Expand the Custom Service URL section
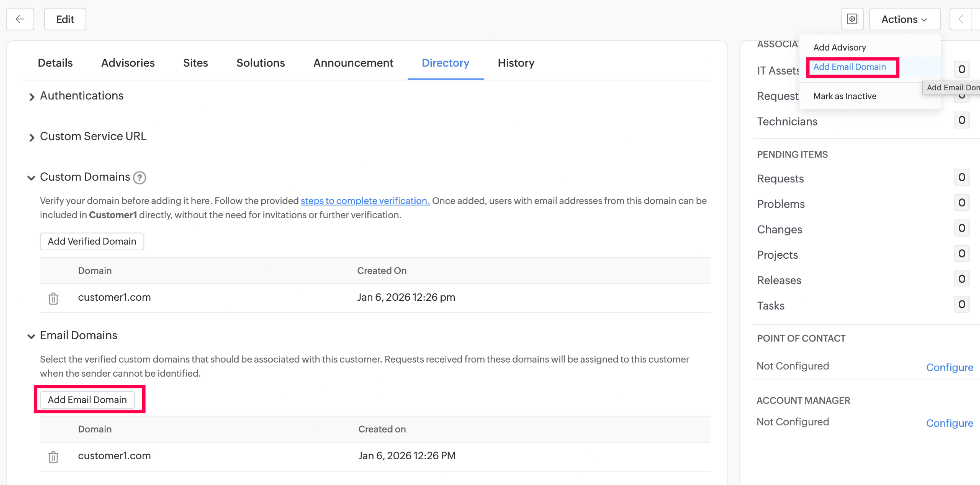 tap(32, 137)
